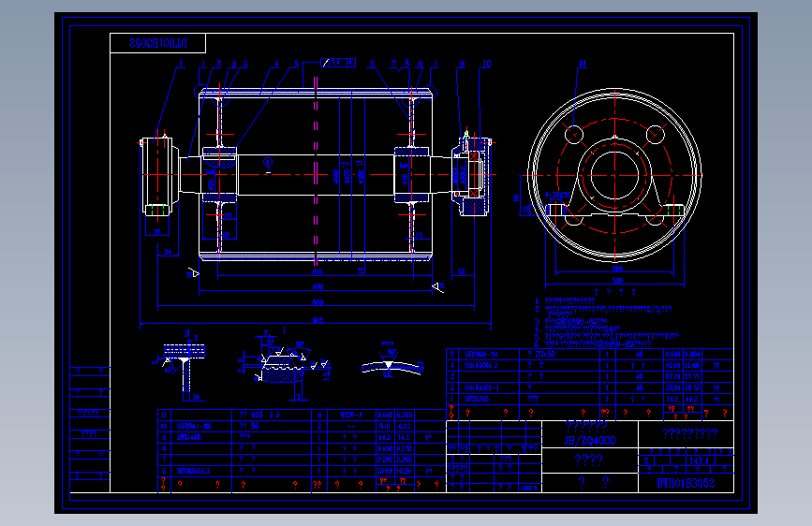This screenshot has width=812, height=526.
Task: Click the 45° angle in detail II
Action: [x=168, y=370]
